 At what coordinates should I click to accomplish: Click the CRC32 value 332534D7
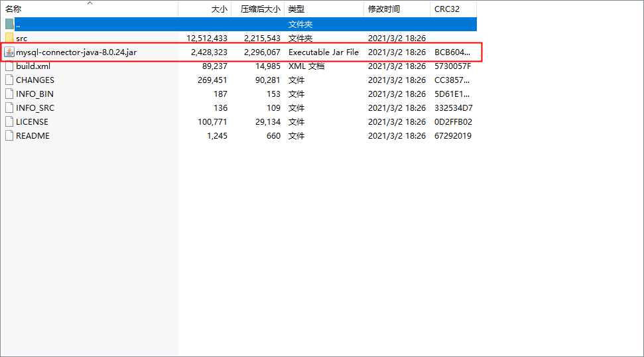pos(454,108)
